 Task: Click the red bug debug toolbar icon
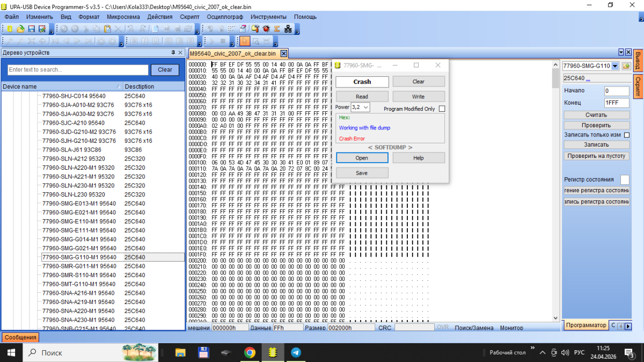(x=266, y=29)
